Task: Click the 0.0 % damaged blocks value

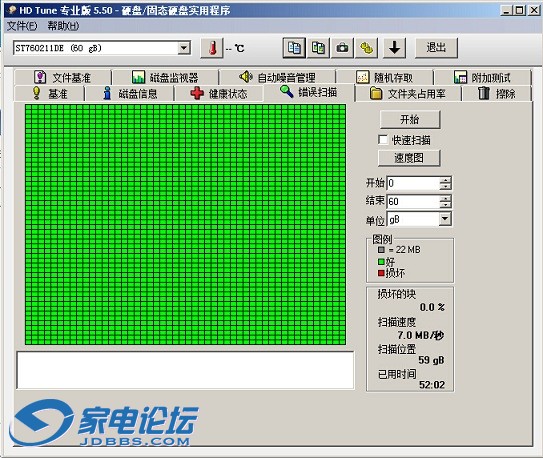Action: coord(432,307)
